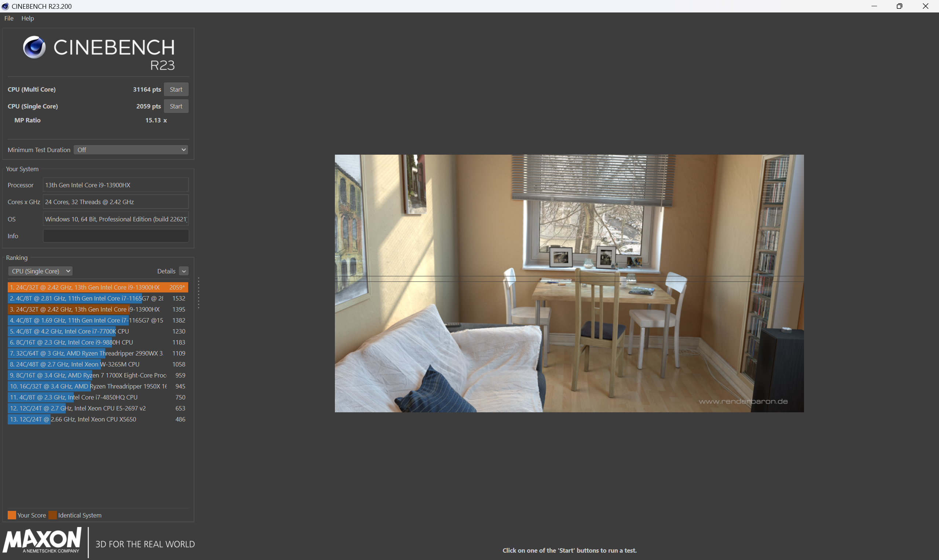Click the status bar hint text
The height and width of the screenshot is (560, 939).
569,550
